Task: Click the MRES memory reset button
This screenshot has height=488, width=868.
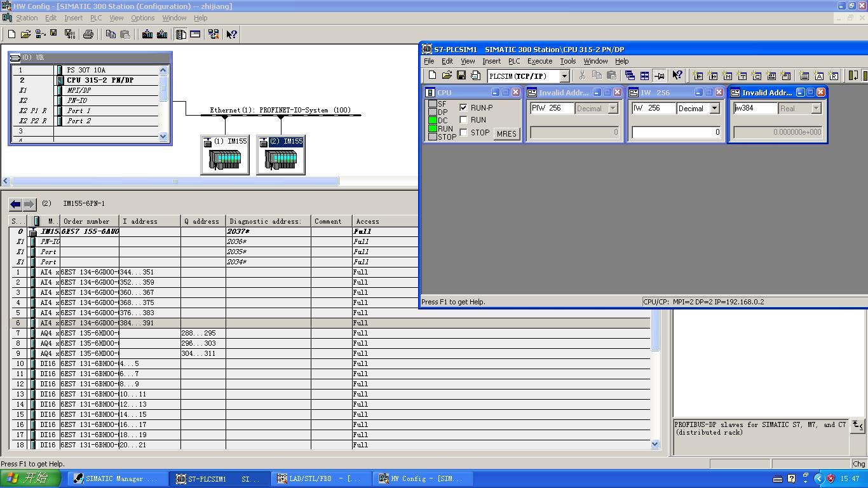Action: (x=506, y=133)
